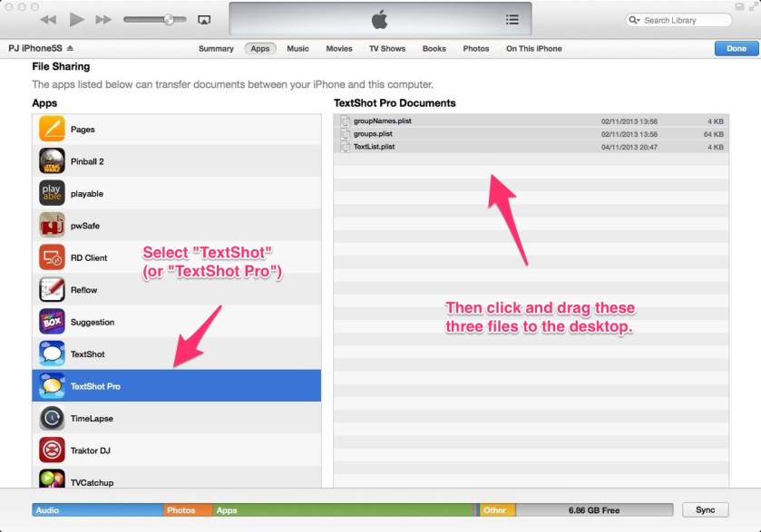This screenshot has height=532, width=761.
Task: Switch to the Summary tab
Action: point(216,49)
